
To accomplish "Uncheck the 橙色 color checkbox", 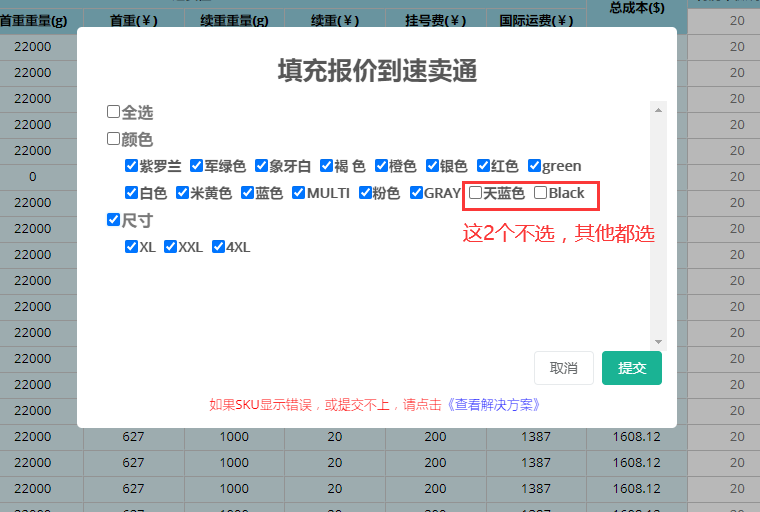I will point(381,166).
